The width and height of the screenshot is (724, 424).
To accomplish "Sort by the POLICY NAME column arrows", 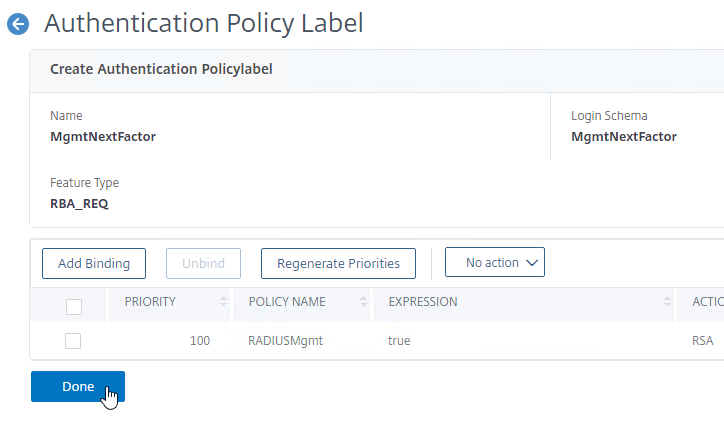I will pos(363,302).
